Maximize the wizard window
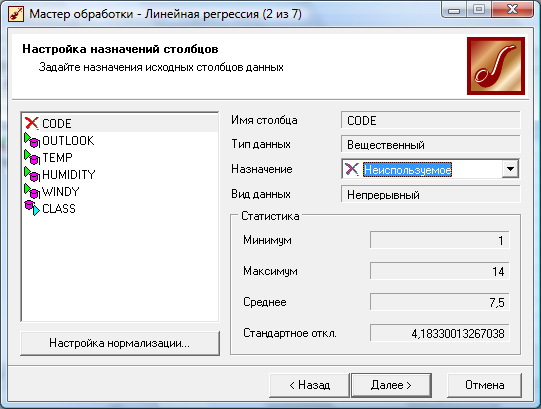541x409 pixels. pos(479,10)
